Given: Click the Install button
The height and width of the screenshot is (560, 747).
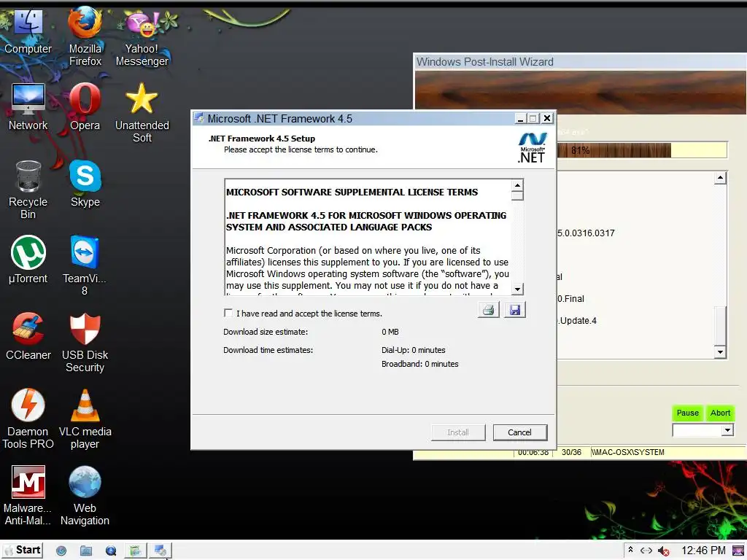Looking at the screenshot, I should point(458,432).
